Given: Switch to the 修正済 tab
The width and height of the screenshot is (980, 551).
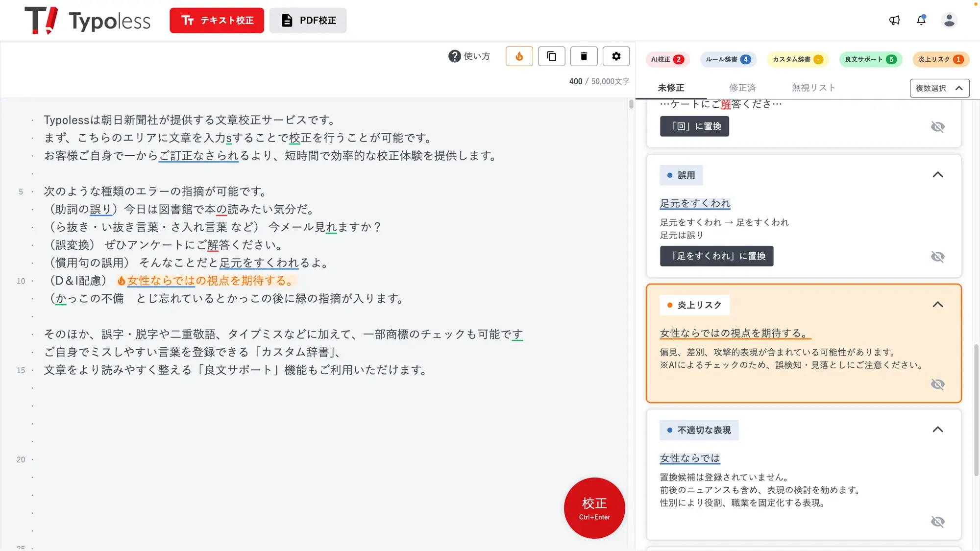Looking at the screenshot, I should [x=742, y=88].
